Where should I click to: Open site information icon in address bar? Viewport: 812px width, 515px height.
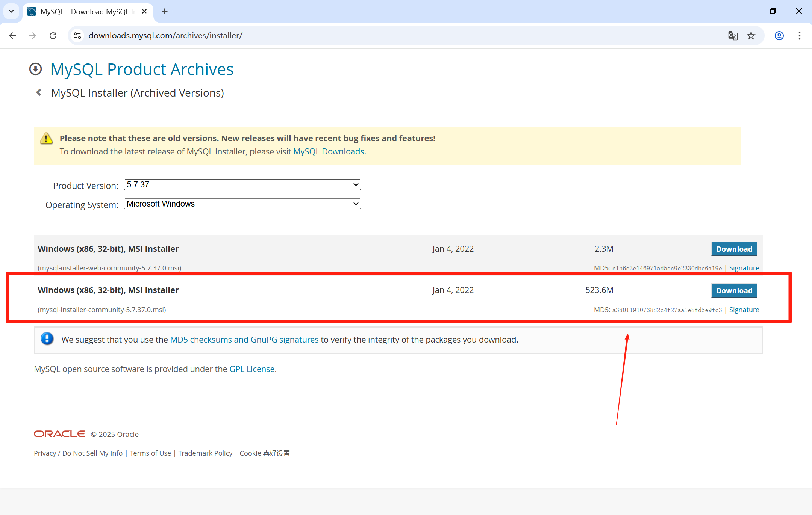point(77,36)
